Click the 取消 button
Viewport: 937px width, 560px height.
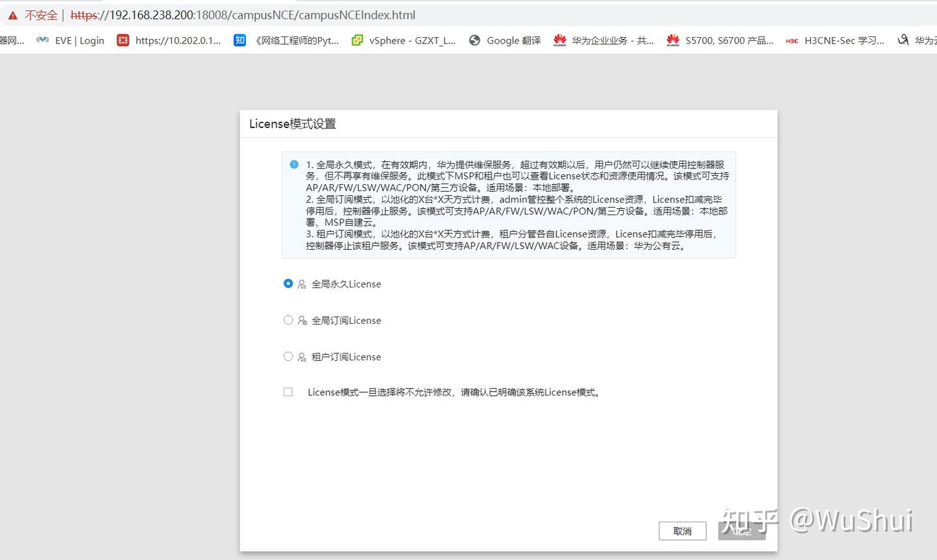[x=682, y=531]
